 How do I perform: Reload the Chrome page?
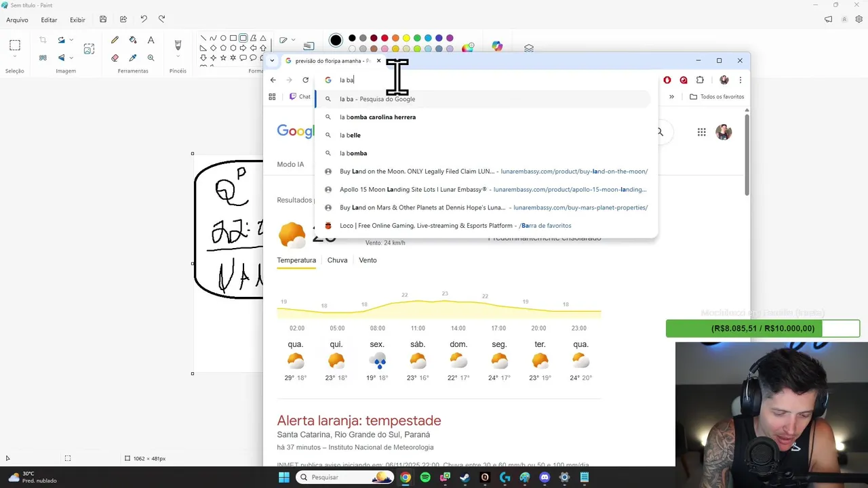[305, 80]
